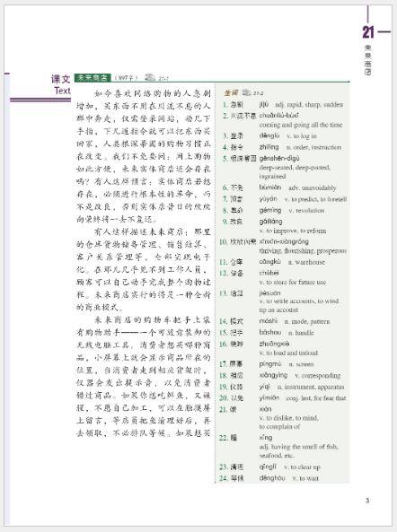Click the page number 3

pos(367,501)
